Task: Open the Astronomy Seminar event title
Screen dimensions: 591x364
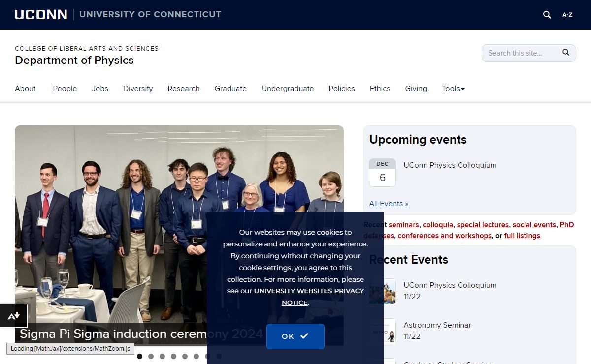Action: (437, 325)
